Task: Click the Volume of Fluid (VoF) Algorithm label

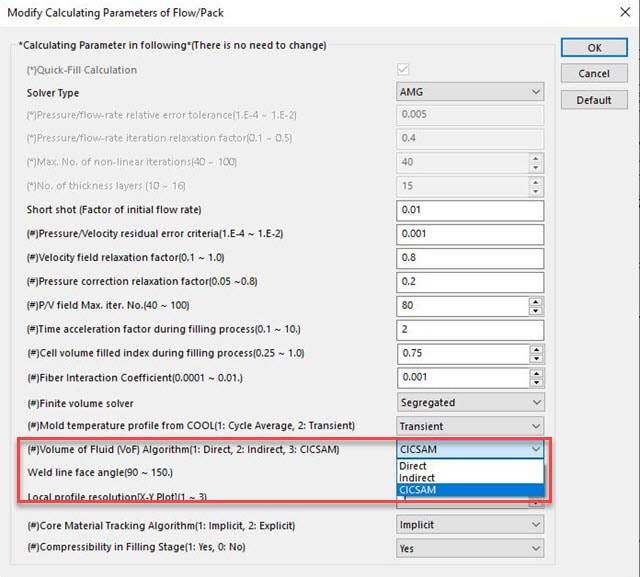Action: 183,449
